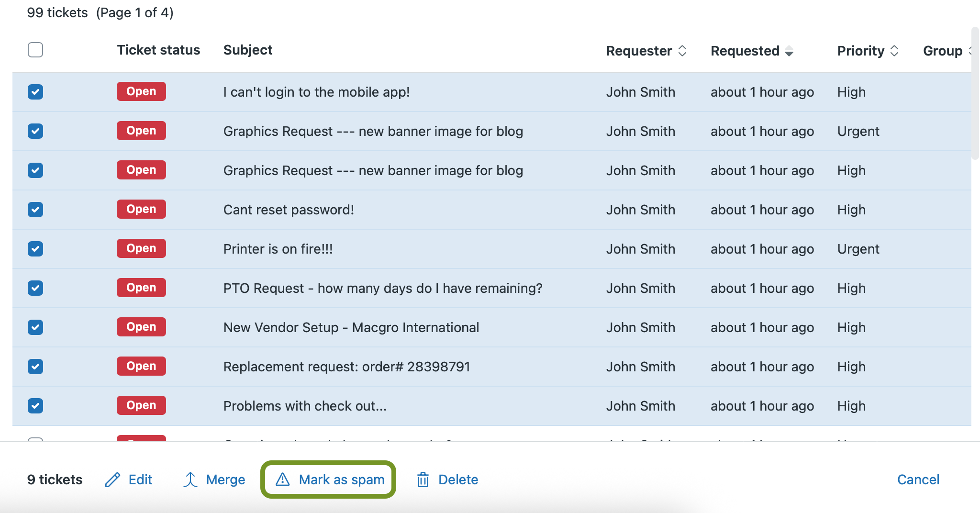The width and height of the screenshot is (980, 513).
Task: Click Open status badge on PTO Request ticket
Action: tap(141, 288)
